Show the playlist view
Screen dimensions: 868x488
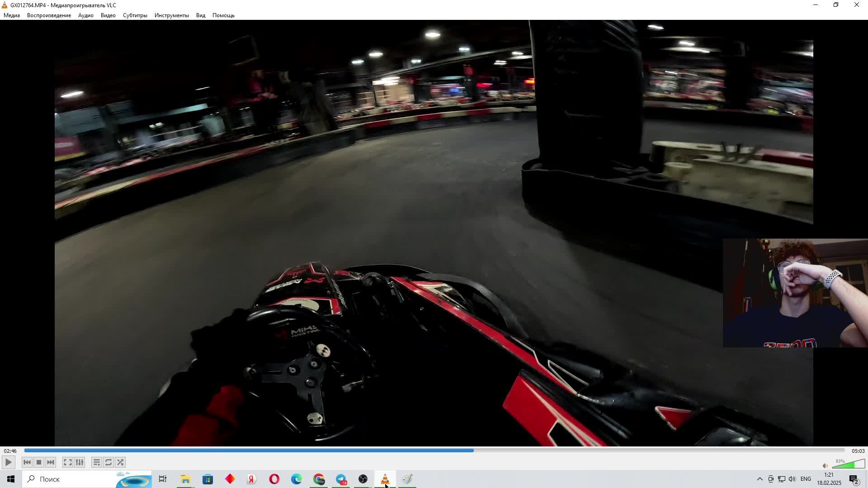pos(96,462)
